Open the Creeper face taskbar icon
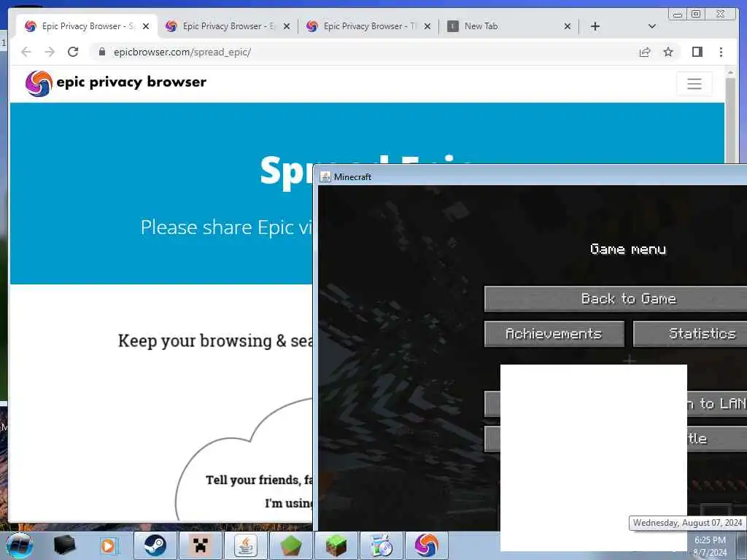This screenshot has width=747, height=560. pyautogui.click(x=201, y=545)
